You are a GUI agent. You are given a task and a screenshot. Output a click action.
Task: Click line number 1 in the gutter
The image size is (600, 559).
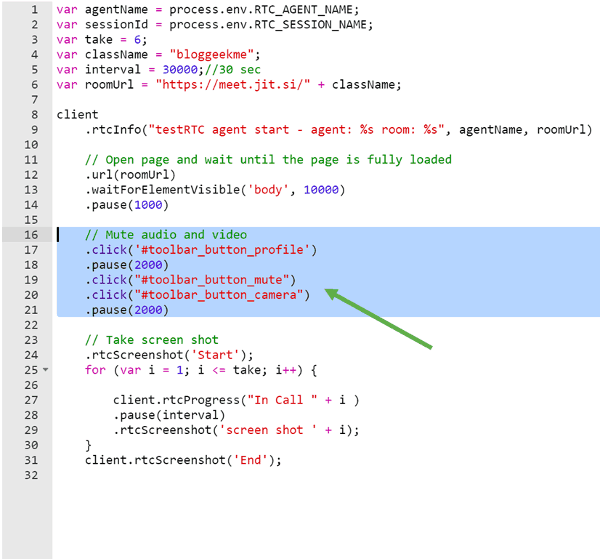(35, 10)
